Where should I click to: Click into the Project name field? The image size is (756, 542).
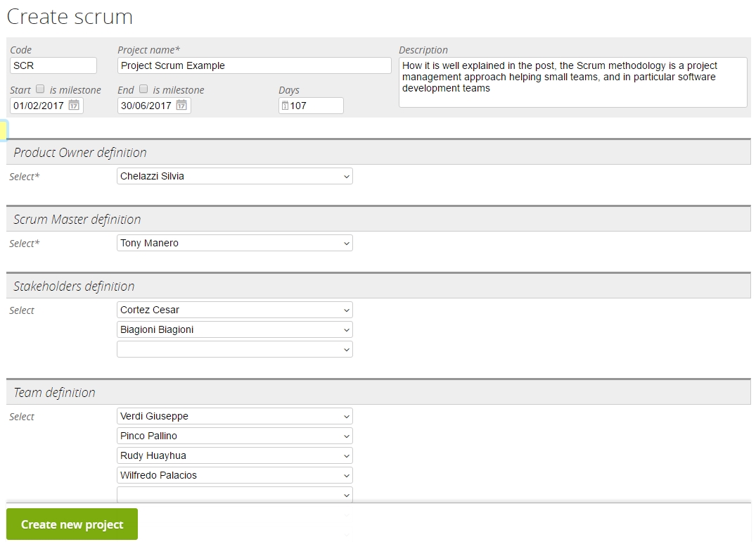254,65
